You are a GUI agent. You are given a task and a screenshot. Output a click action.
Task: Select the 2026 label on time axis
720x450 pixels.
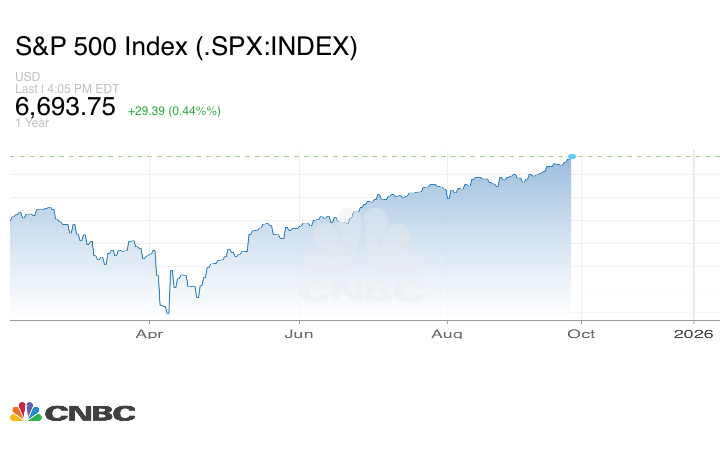click(694, 333)
